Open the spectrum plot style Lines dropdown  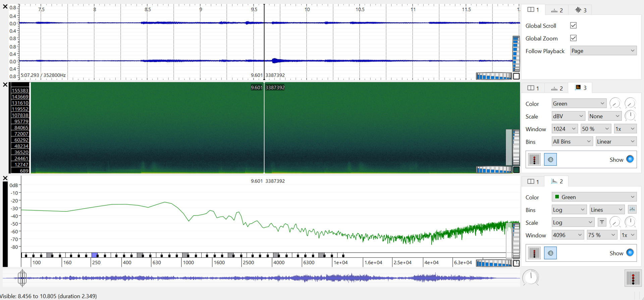(607, 210)
